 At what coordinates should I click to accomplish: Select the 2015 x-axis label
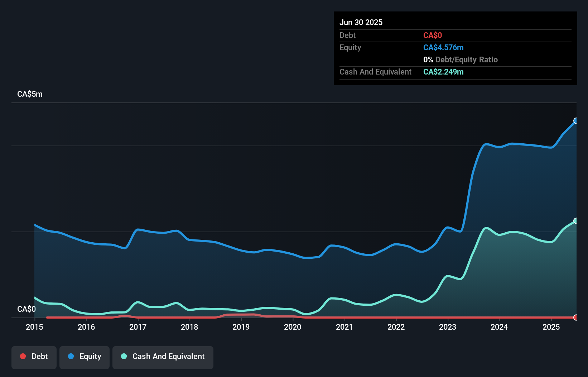pyautogui.click(x=34, y=327)
